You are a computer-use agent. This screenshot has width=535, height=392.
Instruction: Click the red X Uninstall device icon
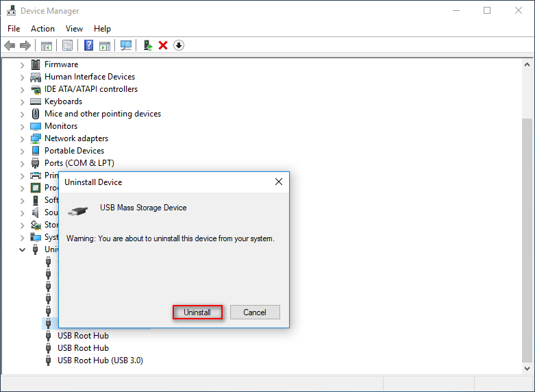pyautogui.click(x=163, y=45)
